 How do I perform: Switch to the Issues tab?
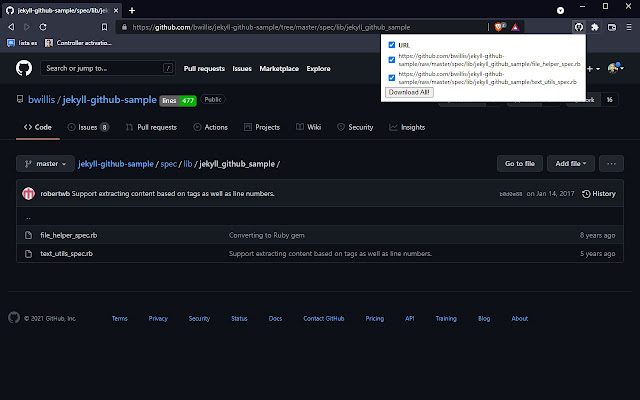pyautogui.click(x=88, y=127)
